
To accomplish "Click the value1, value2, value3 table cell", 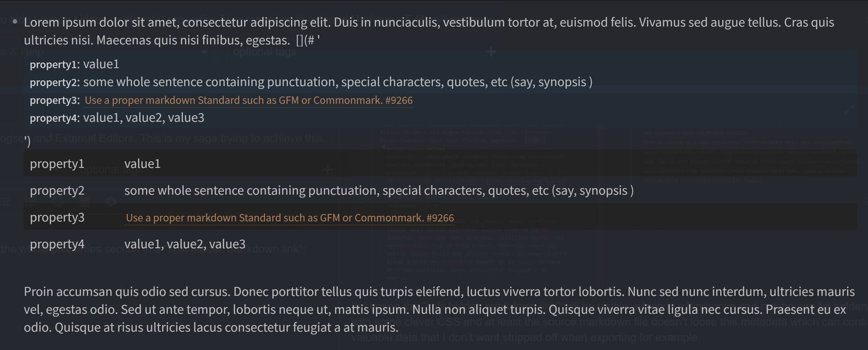I will click(185, 244).
